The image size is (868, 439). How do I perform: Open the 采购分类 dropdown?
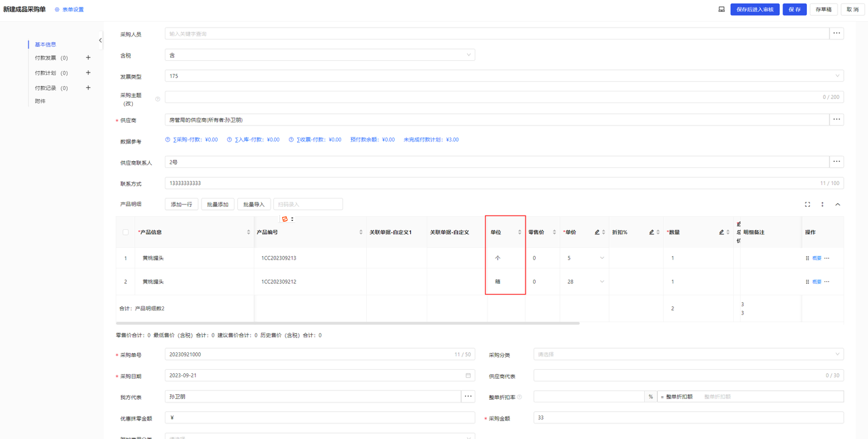[x=689, y=354]
